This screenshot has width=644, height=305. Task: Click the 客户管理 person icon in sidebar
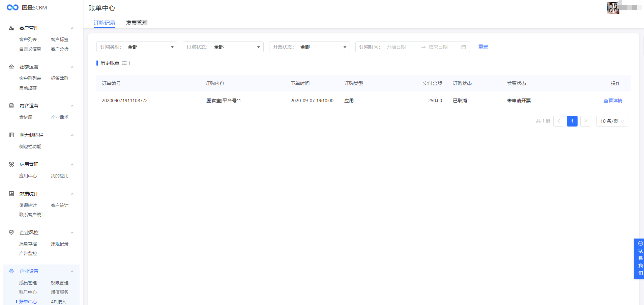point(11,28)
